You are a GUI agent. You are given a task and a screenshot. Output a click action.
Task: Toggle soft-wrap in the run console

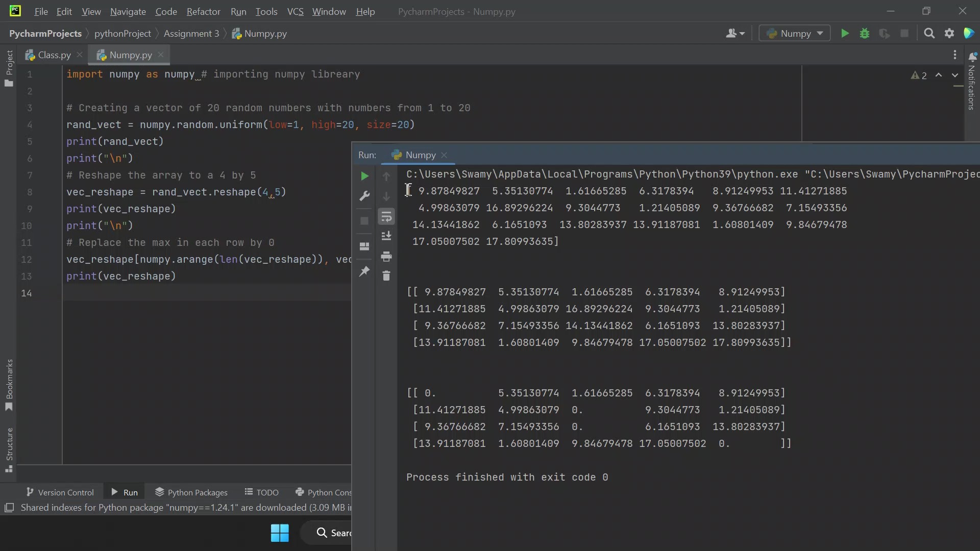coord(387,217)
